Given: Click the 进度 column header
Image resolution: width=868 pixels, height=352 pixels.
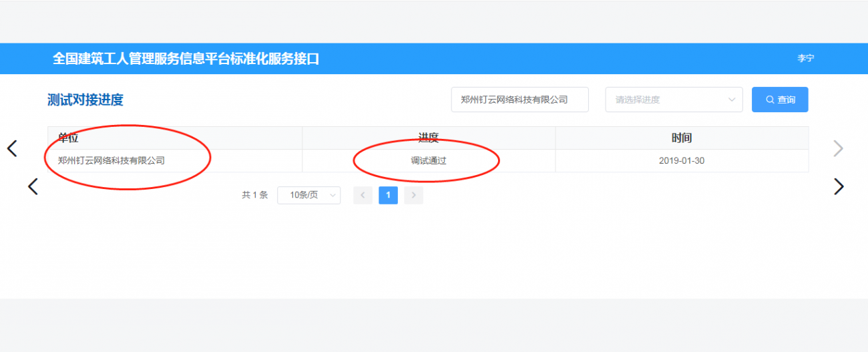Looking at the screenshot, I should [429, 138].
